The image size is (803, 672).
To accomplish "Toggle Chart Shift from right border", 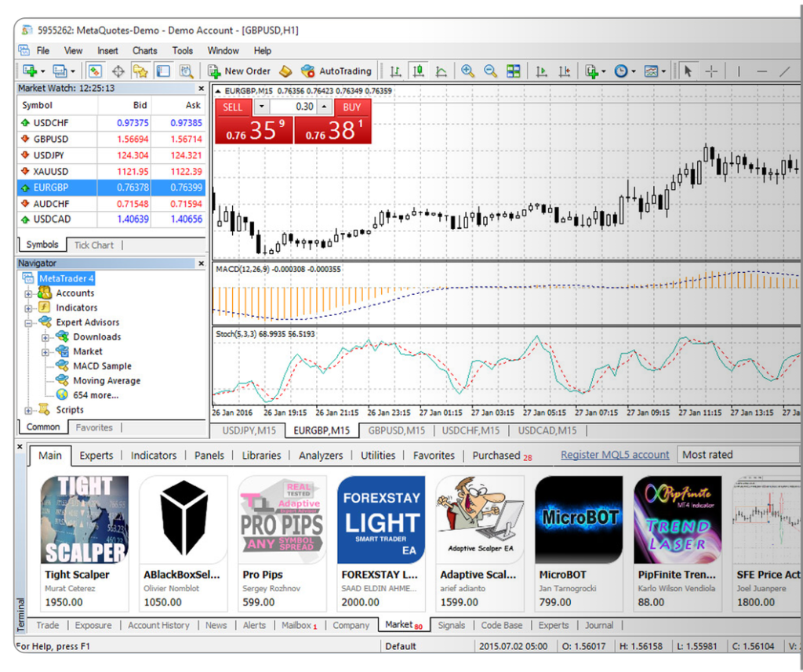I will pos(565,71).
